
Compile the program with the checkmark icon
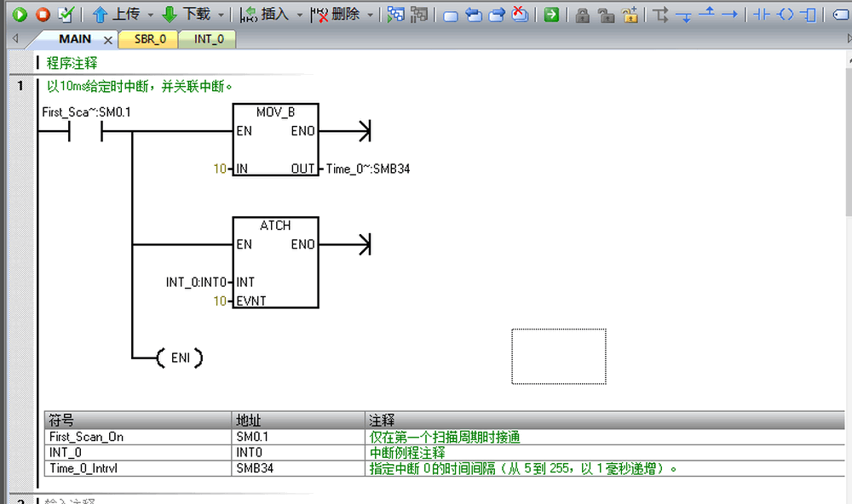point(66,14)
